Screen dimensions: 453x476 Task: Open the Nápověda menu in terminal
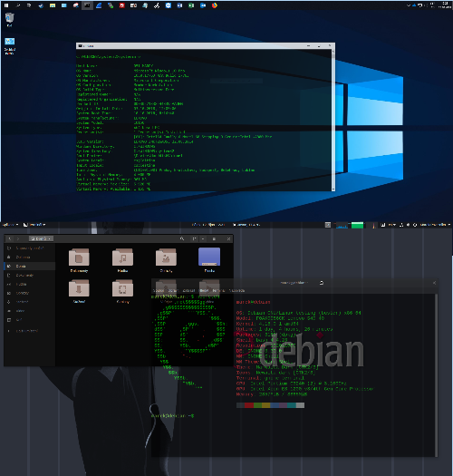(x=236, y=290)
